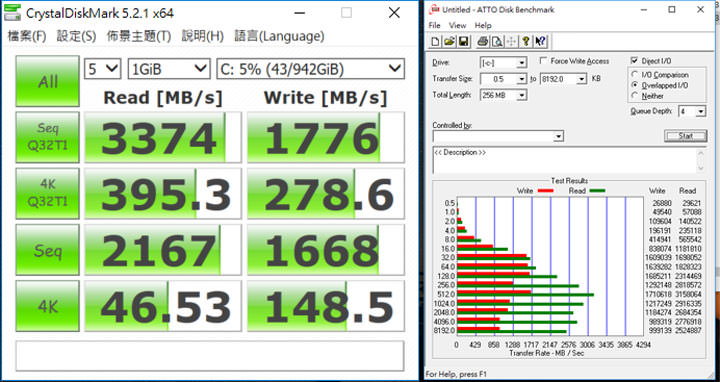This screenshot has height=382, width=720.
Task: Click the 4K Q32T1 write result 278.6
Action: 326,193
